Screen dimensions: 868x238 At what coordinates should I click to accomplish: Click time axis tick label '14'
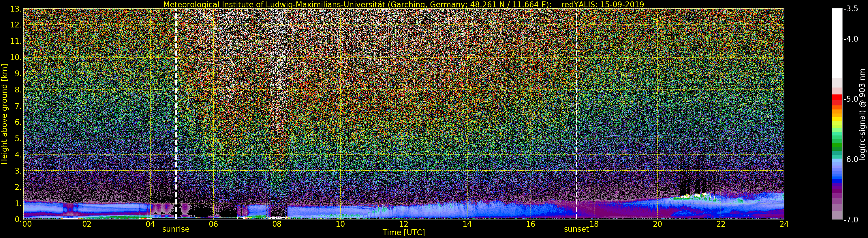467,224
